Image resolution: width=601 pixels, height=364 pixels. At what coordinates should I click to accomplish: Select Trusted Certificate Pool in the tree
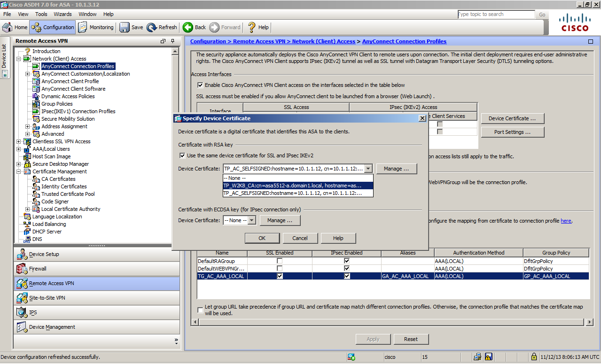[68, 194]
